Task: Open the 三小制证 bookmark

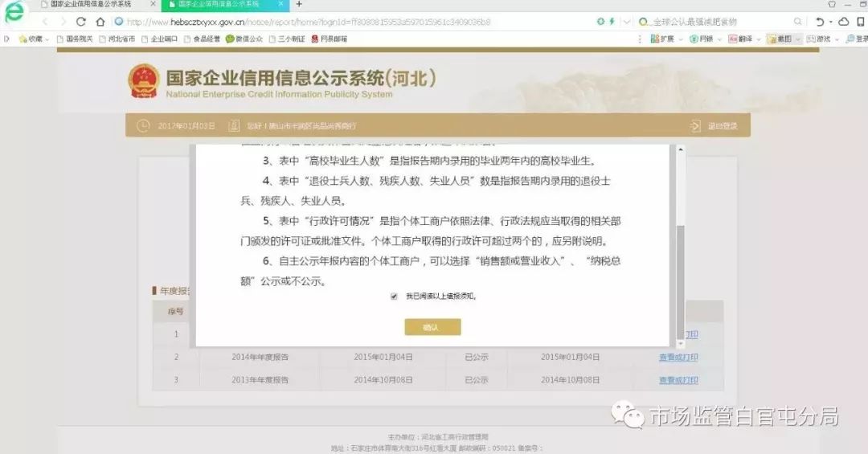Action: 287,39
